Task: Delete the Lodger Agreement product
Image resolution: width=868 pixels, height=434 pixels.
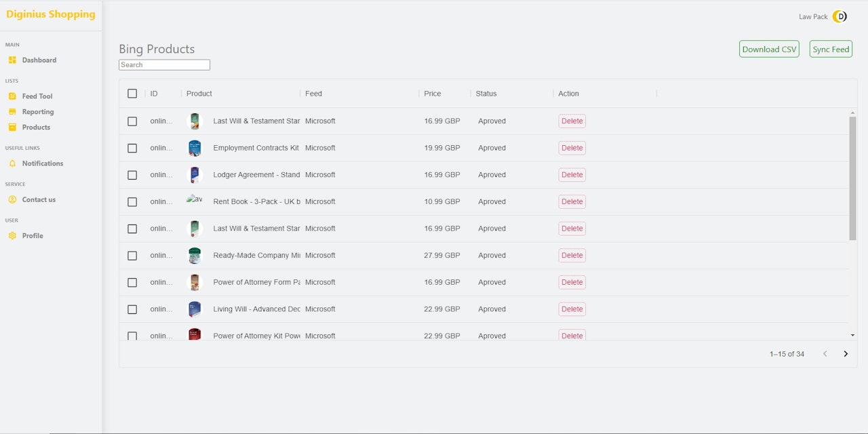Action: click(x=572, y=175)
